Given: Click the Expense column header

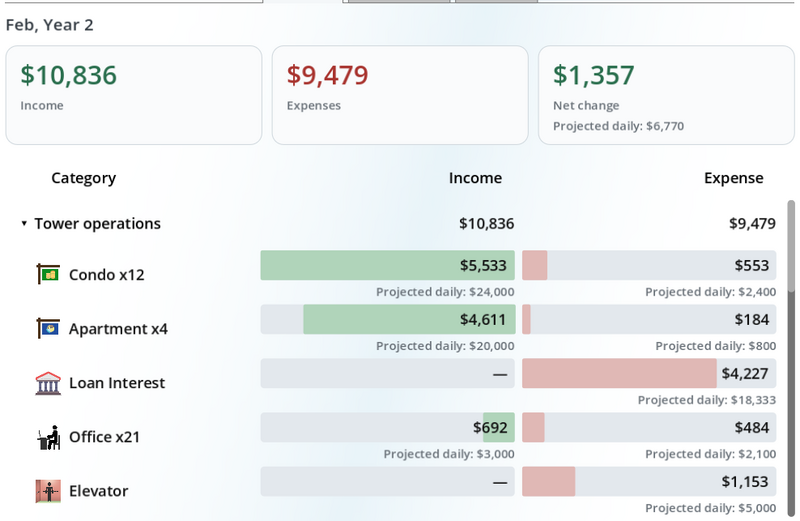Looking at the screenshot, I should pos(734,178).
